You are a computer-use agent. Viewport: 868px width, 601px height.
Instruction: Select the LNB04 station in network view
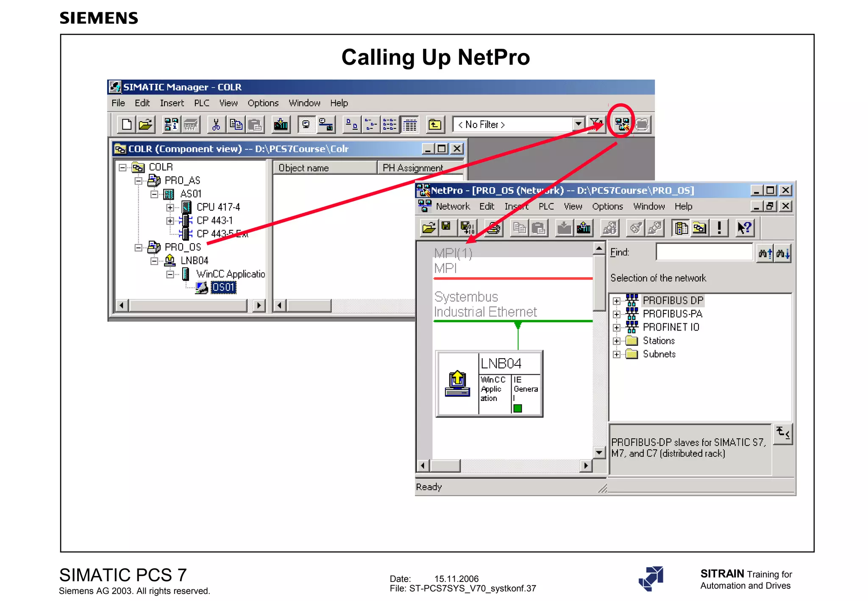(x=489, y=384)
